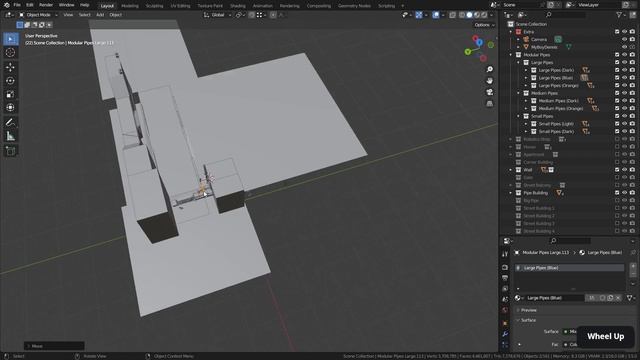Expand the Large Pipes (Dark) collection
Image resolution: width=640 pixels, height=360 pixels.
tap(526, 70)
